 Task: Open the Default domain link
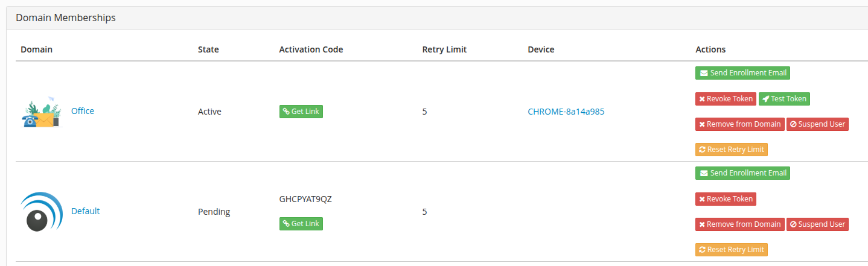pos(85,211)
